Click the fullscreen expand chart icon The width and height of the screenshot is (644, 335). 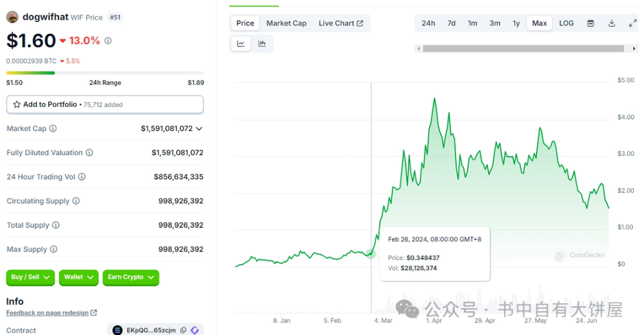pos(633,23)
